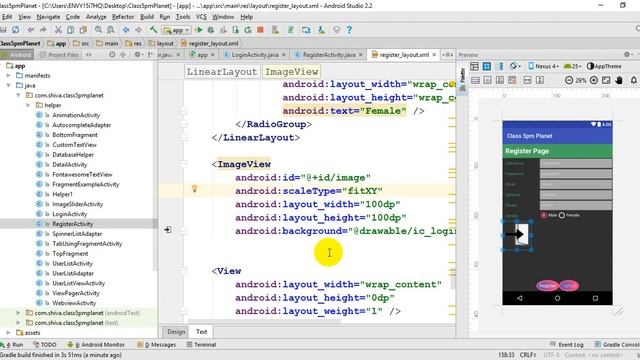Viewport: 640px width, 360px height.
Task: Open the VCS menu
Action: pos(201,17)
